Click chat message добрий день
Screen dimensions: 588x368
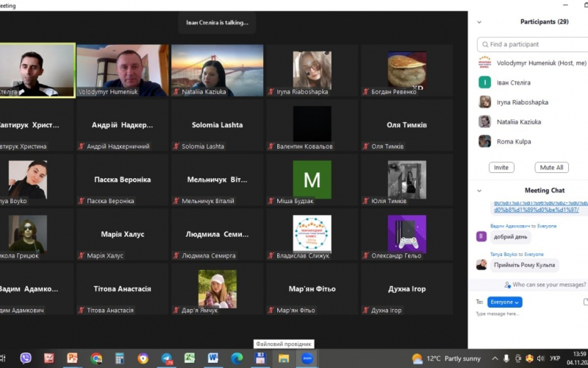pos(510,236)
